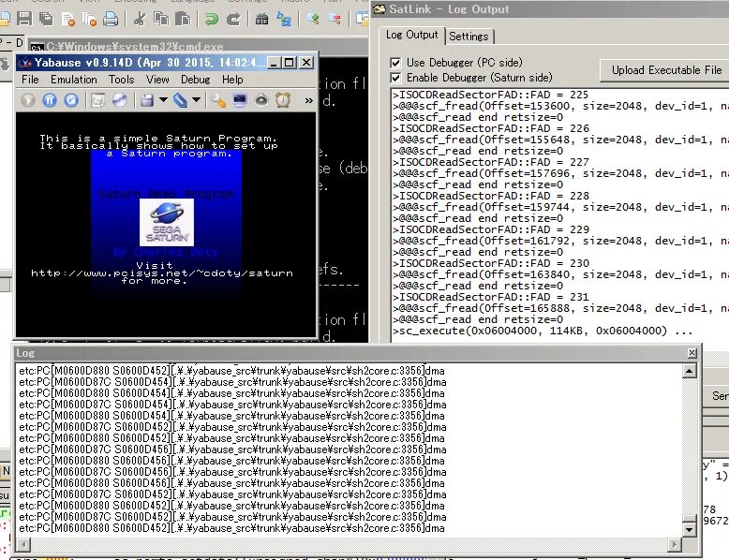Select log line "ISOCDReadSectorFAD::FAD = 228"
Screen dimensions: 729x560
pyautogui.click(x=490, y=196)
